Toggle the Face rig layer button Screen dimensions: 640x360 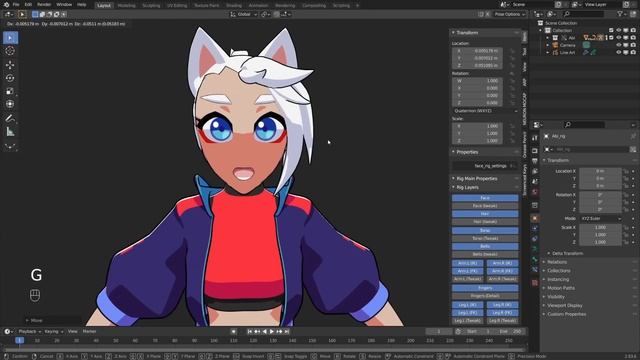click(485, 198)
